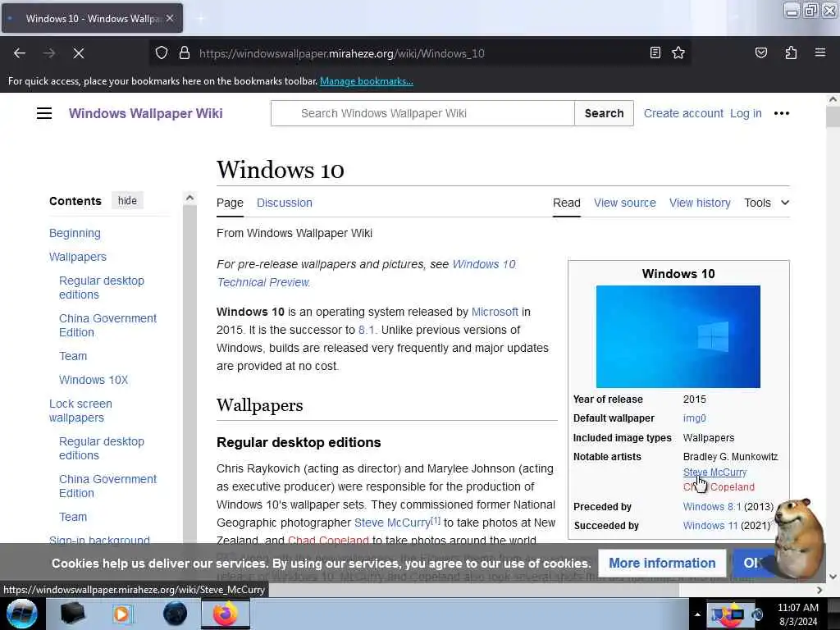Toggle reader view icon in address bar
Screen dimensions: 840x630
655,52
